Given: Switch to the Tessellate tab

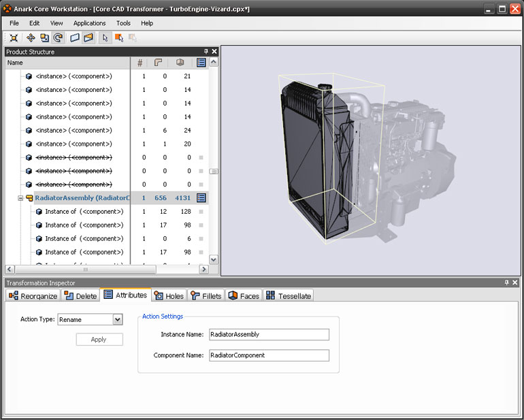Looking at the screenshot, I should [x=289, y=296].
